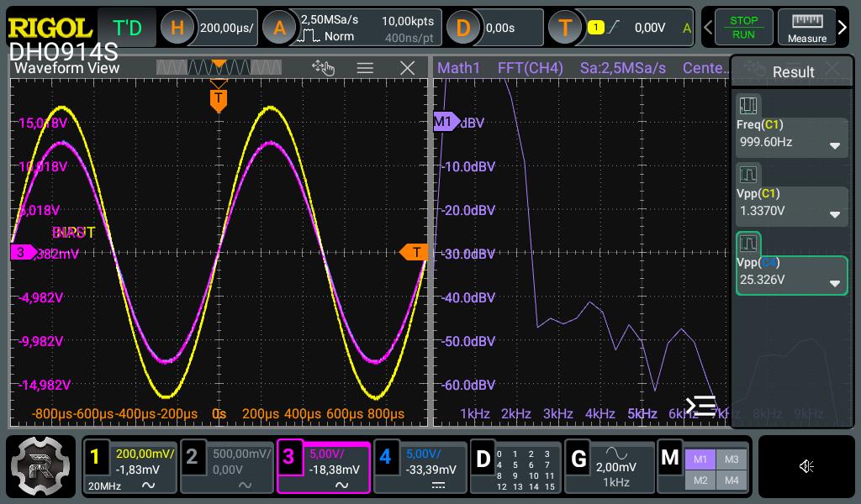Open the RIGOL logo menu
Viewport: 861px width, 504px height.
pyautogui.click(x=50, y=28)
